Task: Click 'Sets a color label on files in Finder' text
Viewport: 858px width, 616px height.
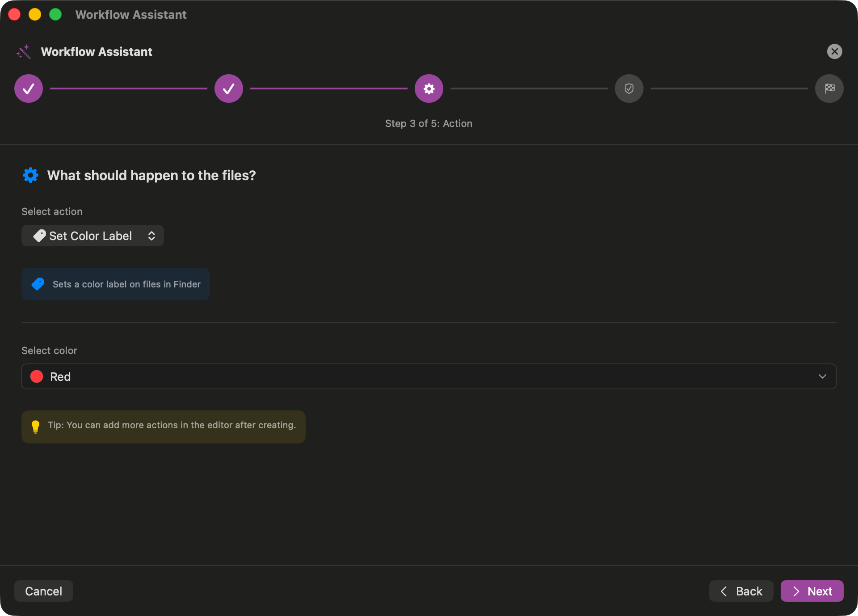Action: (x=126, y=284)
